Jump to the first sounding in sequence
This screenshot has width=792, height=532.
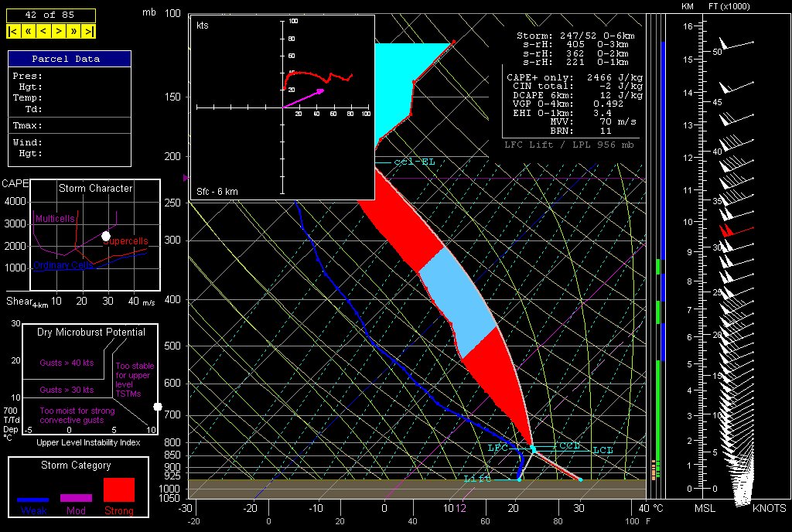(13, 31)
